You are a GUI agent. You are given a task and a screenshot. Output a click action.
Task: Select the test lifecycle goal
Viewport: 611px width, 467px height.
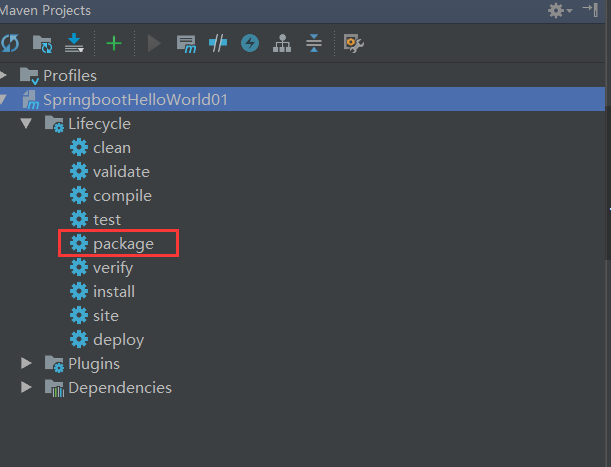pyautogui.click(x=107, y=220)
